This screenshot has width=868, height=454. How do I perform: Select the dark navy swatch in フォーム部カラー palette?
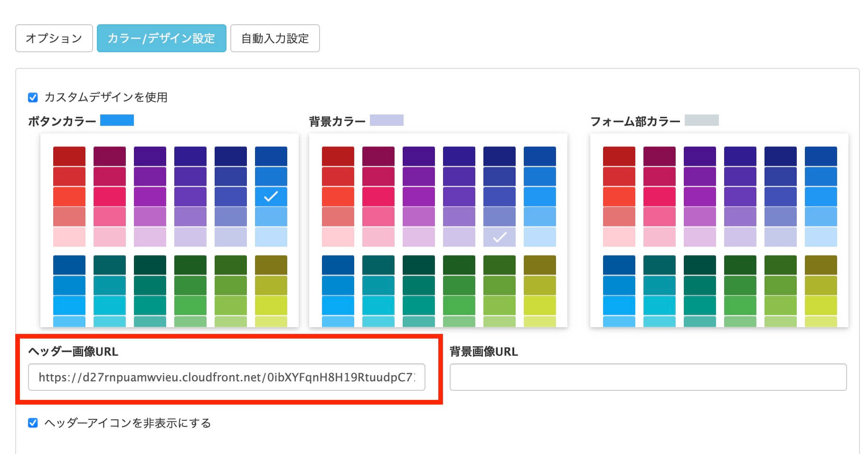point(780,156)
